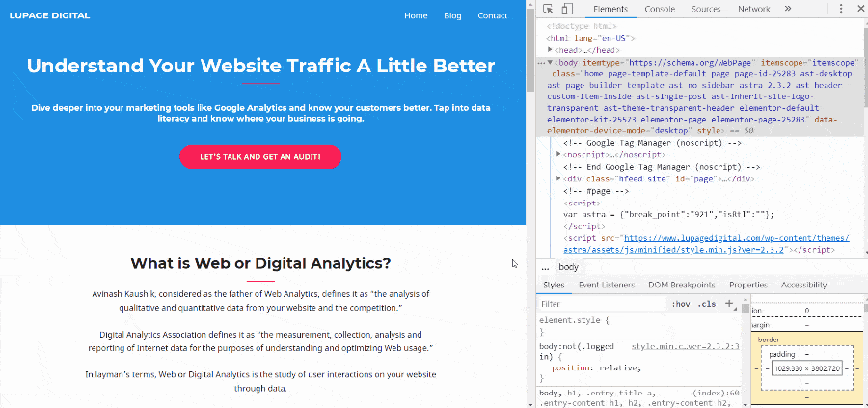Select the doctype html line

click(582, 26)
